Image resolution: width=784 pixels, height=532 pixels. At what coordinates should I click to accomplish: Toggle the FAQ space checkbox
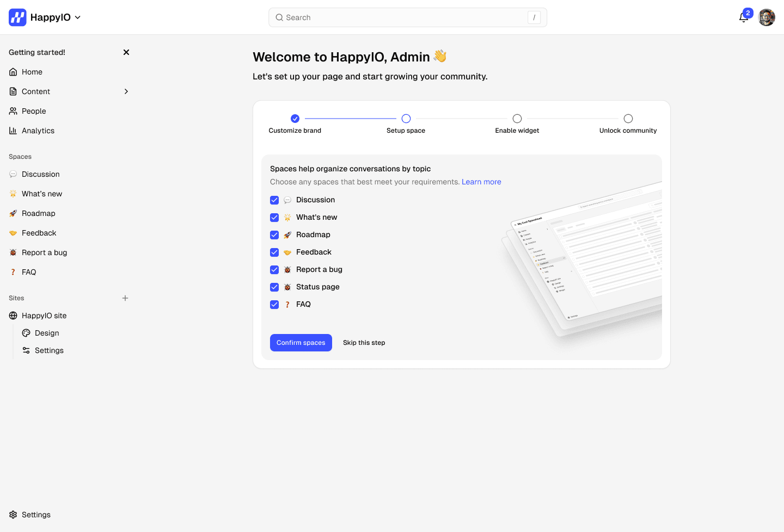(274, 305)
